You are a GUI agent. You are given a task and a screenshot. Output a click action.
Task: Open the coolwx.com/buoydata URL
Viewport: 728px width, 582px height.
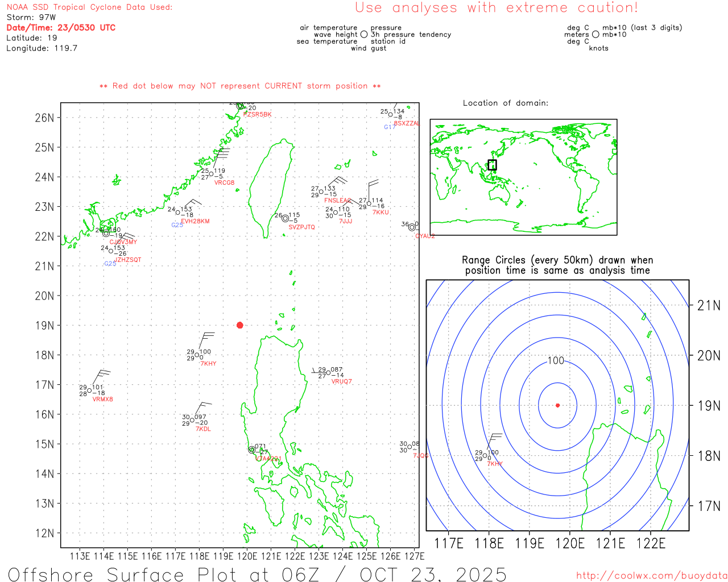[652, 575]
